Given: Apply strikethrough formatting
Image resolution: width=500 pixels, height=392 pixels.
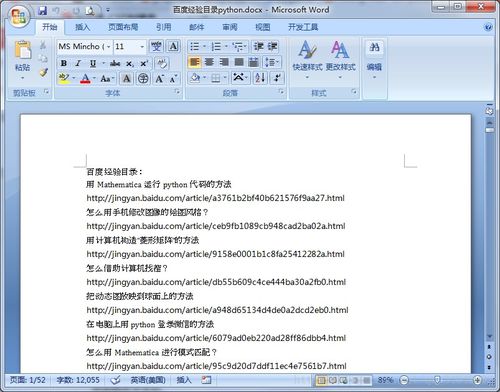Looking at the screenshot, I should (115, 63).
